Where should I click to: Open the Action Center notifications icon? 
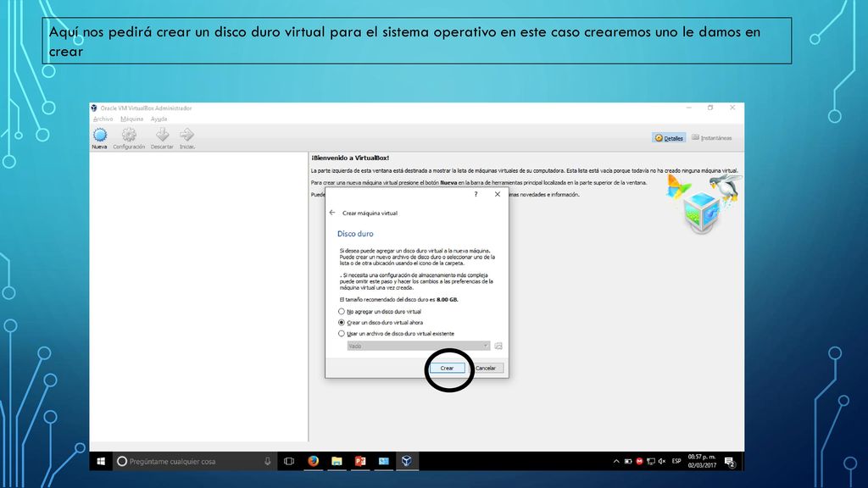(x=730, y=462)
